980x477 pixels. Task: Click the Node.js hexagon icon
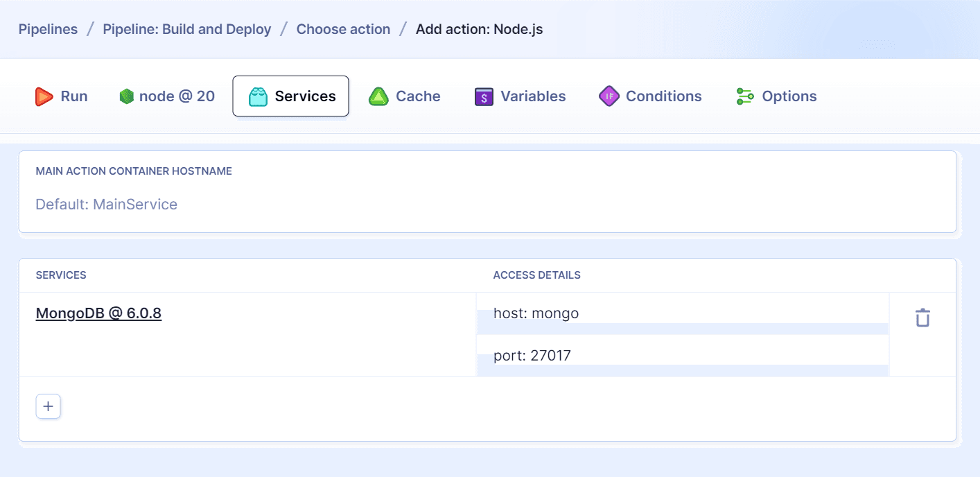[127, 96]
